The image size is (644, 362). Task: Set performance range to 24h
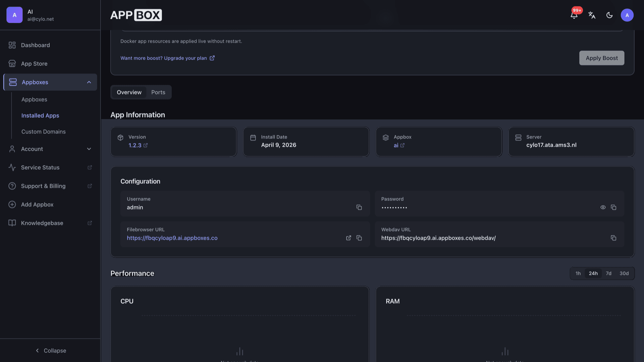[x=593, y=273]
